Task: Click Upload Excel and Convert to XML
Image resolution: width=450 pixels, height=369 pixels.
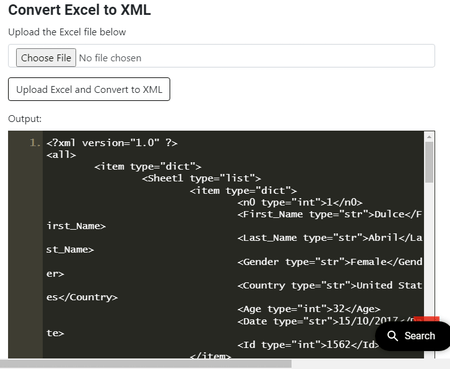Action: pyautogui.click(x=89, y=89)
